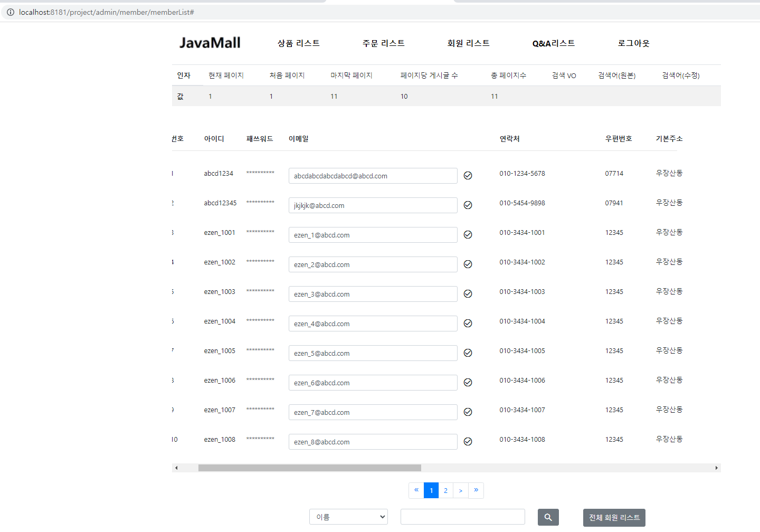This screenshot has width=760, height=532.
Task: Open 회원 리스트 menu
Action: 469,43
